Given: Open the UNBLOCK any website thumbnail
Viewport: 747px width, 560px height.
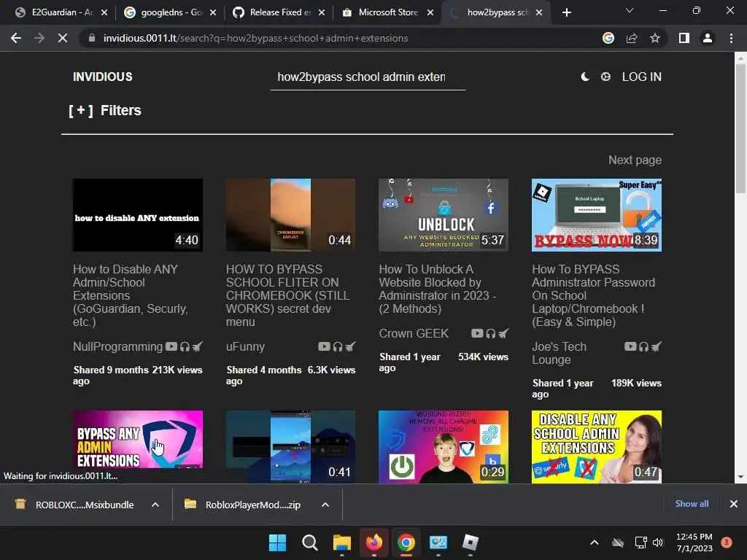Looking at the screenshot, I should (443, 215).
